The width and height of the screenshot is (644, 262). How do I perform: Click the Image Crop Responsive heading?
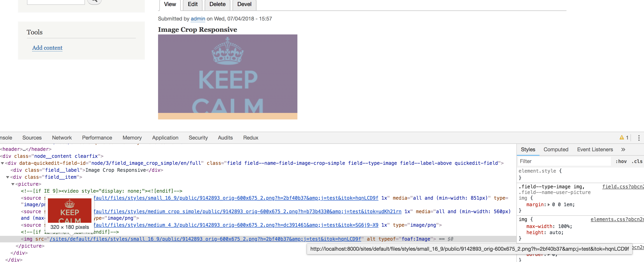point(197,29)
